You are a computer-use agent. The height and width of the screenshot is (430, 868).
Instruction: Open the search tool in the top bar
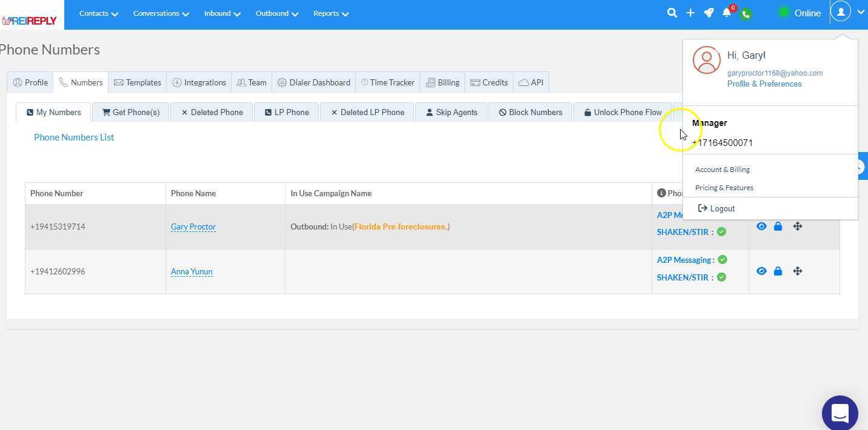tap(672, 13)
